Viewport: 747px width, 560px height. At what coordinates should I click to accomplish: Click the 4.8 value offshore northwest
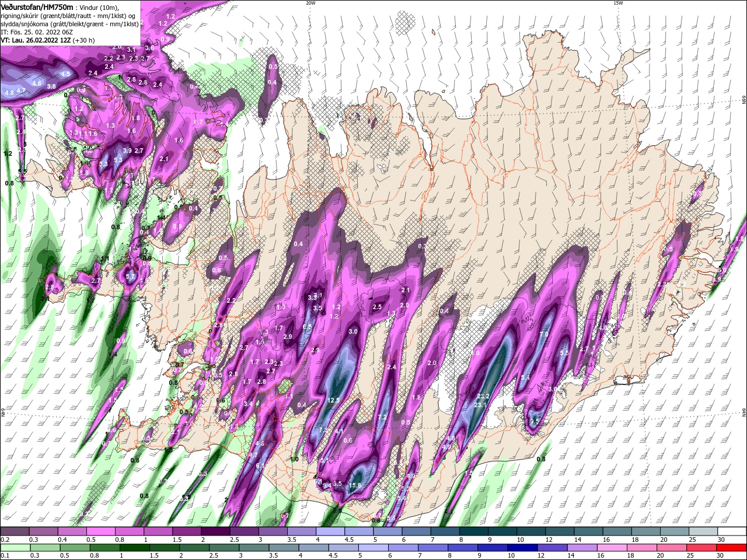[9, 93]
